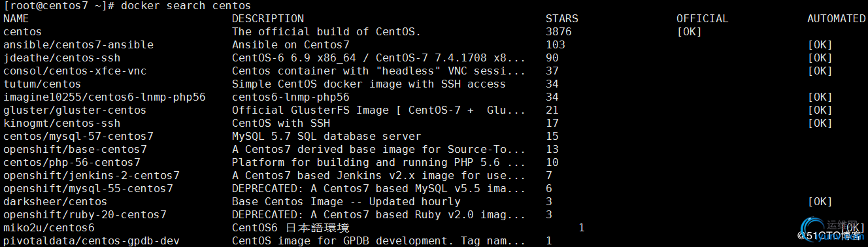This screenshot has height=247, width=868.
Task: Click the 3876 stars value for centos
Action: click(559, 31)
